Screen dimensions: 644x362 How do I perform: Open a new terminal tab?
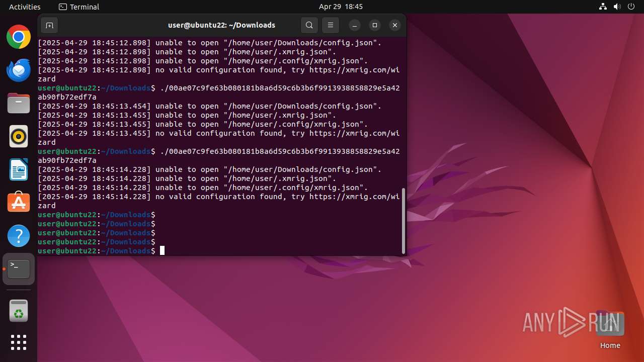[49, 25]
